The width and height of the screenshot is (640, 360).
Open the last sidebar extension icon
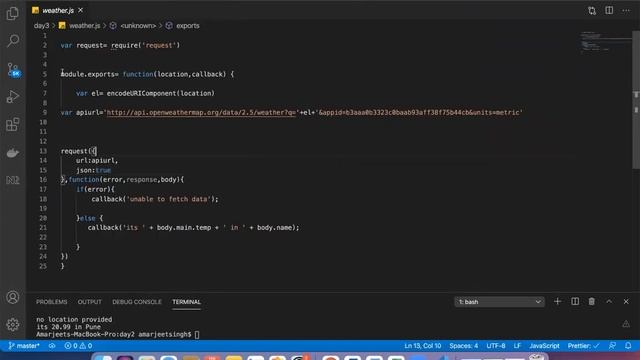coord(13,180)
